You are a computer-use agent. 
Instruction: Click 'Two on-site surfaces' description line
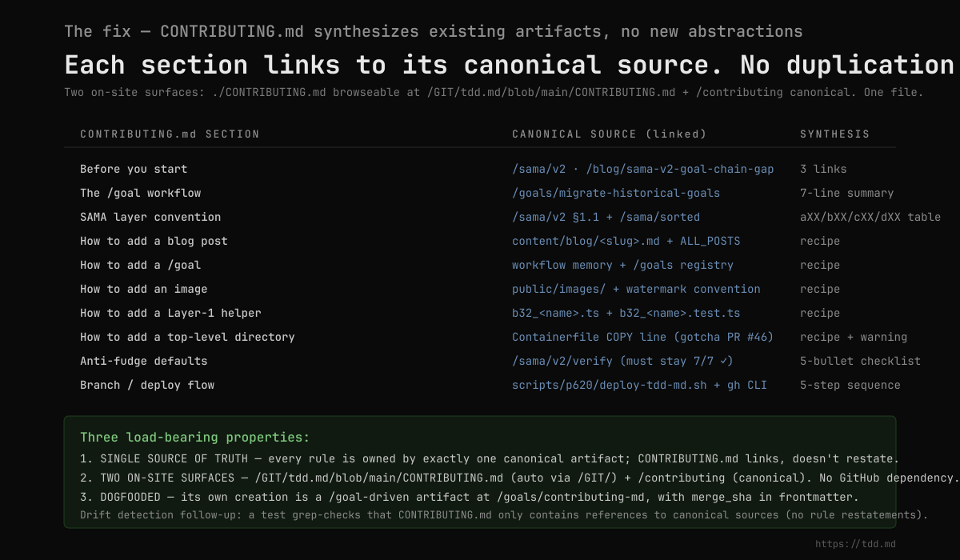494,92
